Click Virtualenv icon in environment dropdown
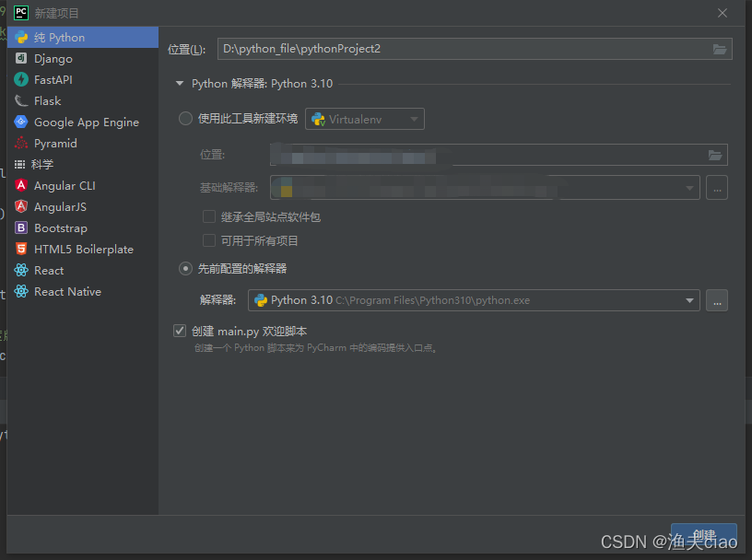752x560 pixels. pos(319,120)
